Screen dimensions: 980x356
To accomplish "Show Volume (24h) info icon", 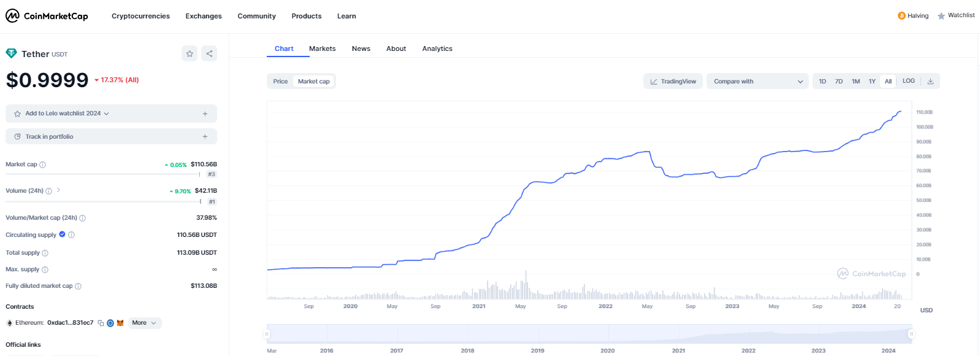I will point(48,191).
